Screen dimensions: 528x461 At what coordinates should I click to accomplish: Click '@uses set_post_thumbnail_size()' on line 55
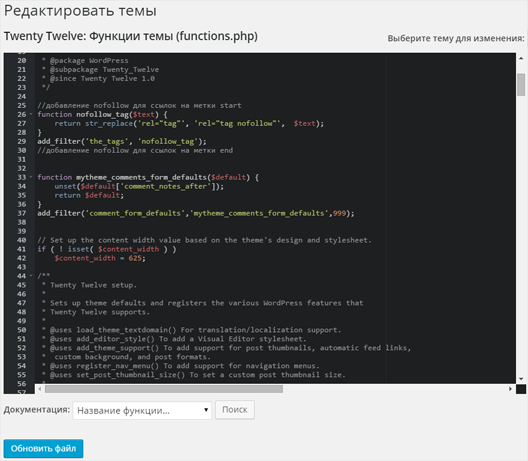tap(118, 375)
